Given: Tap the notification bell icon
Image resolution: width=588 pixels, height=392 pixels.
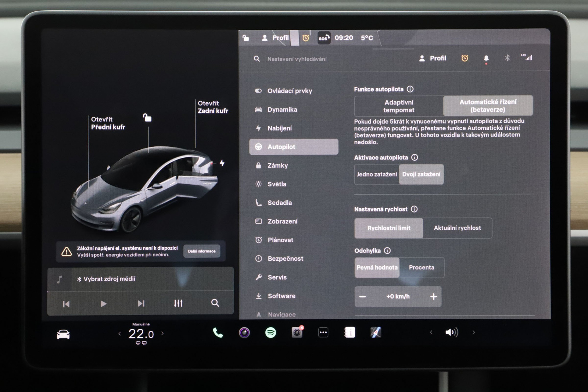Looking at the screenshot, I should pyautogui.click(x=486, y=58).
